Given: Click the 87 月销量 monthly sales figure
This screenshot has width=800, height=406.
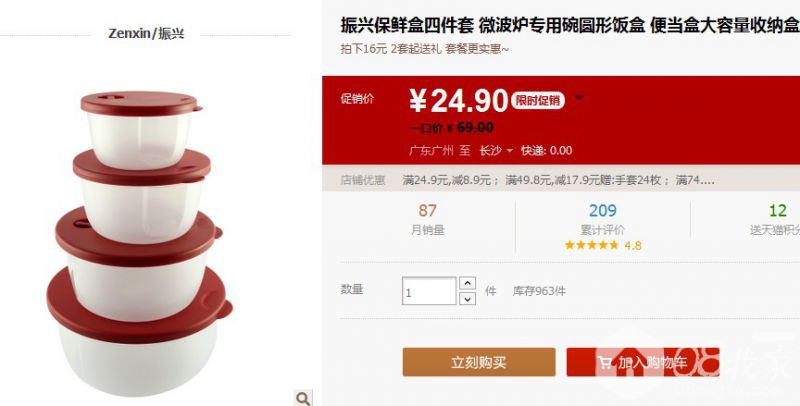Looking at the screenshot, I should [x=428, y=219].
